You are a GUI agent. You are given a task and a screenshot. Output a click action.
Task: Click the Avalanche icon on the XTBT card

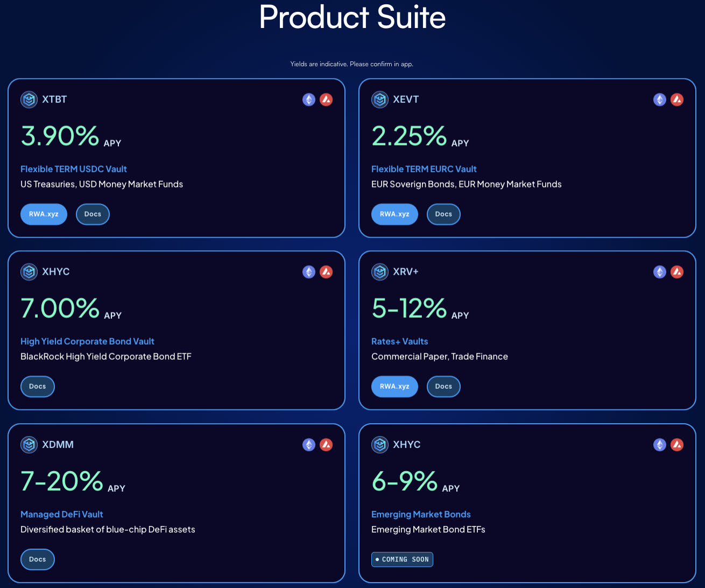pos(326,100)
